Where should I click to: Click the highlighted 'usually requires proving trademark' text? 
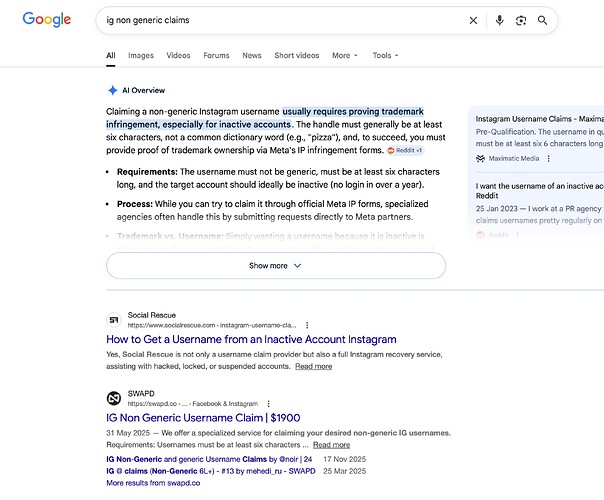(x=353, y=112)
